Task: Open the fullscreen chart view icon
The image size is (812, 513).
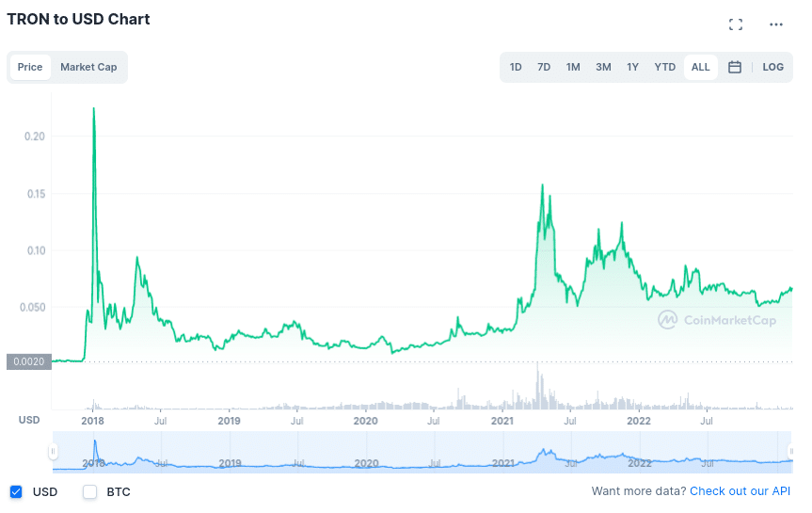Action: (736, 24)
